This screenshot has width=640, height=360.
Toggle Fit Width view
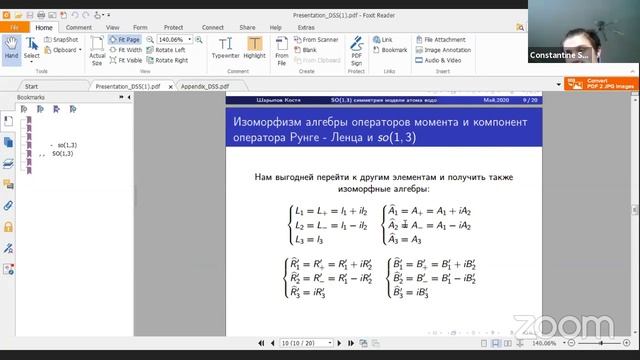point(126,50)
